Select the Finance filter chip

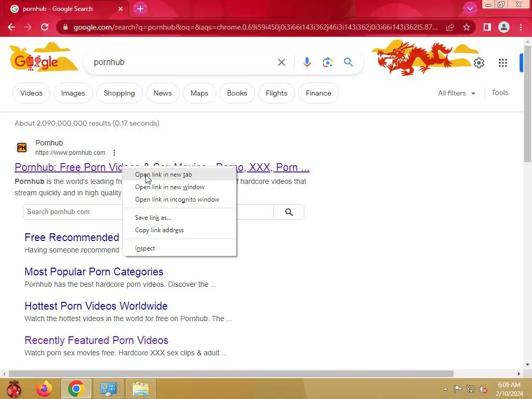point(318,93)
